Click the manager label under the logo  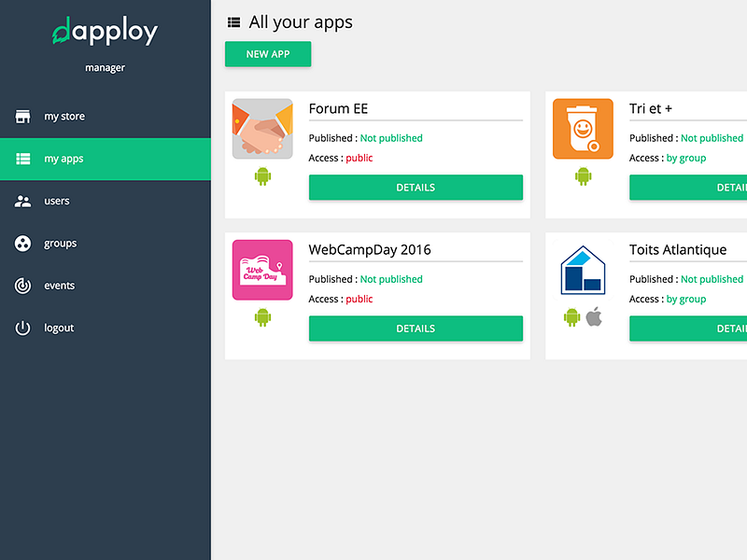105,67
